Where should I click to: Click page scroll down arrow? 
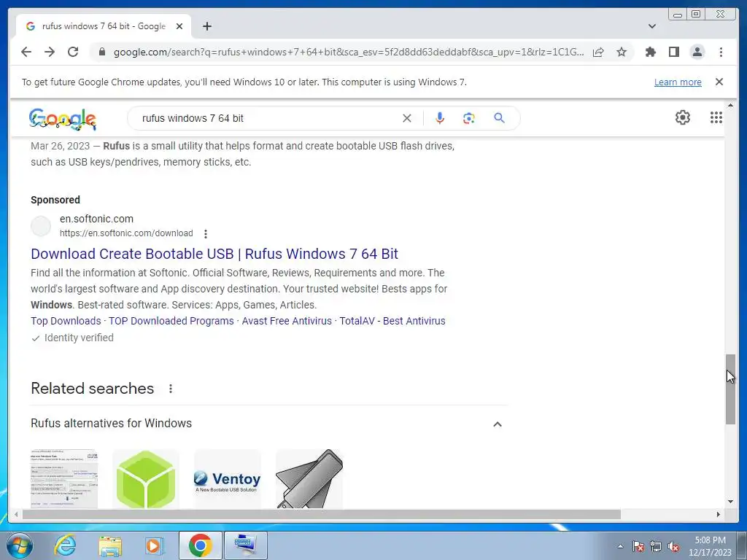click(x=730, y=501)
